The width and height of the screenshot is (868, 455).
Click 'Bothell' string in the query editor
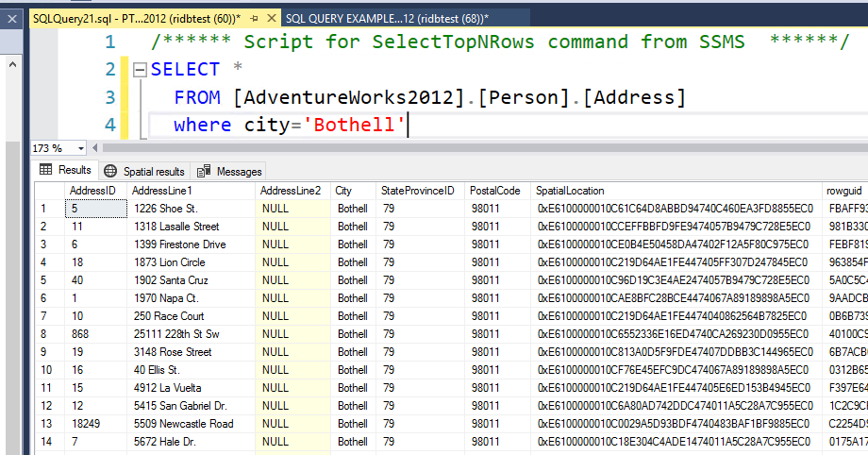click(x=354, y=125)
